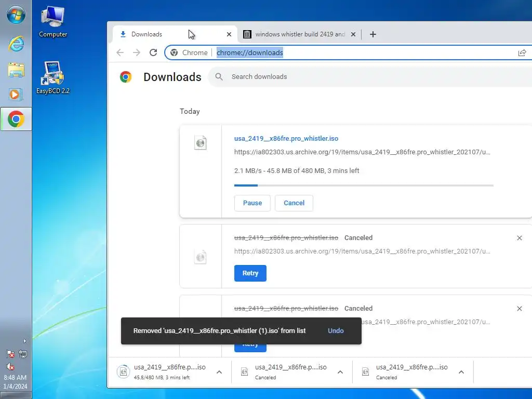Launch Internet Explorer from taskbar

point(16,44)
